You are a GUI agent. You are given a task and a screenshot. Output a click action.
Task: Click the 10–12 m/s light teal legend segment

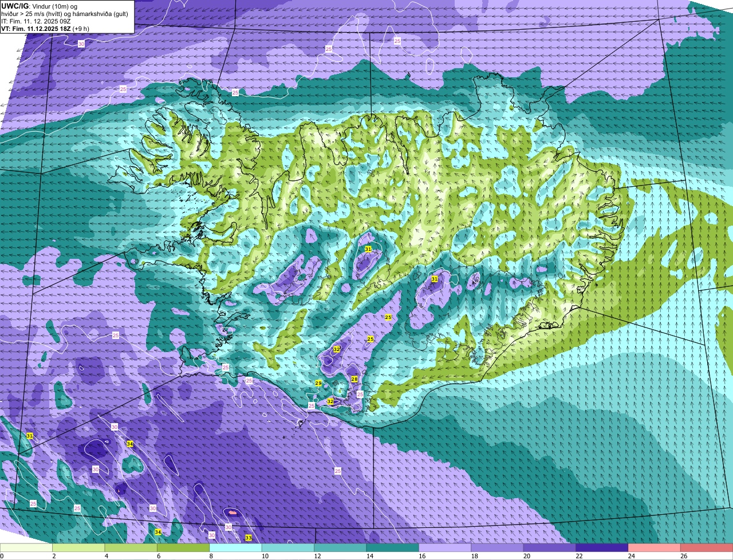pos(288,548)
